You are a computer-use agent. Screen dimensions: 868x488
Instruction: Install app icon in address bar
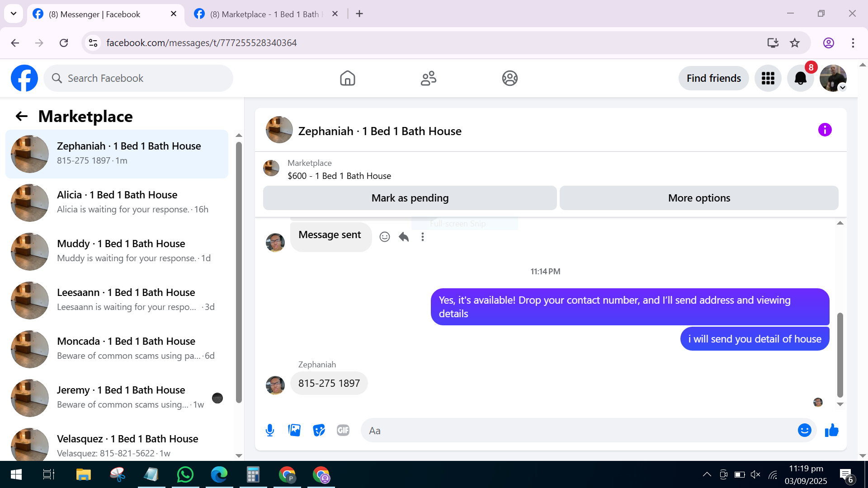click(x=773, y=43)
